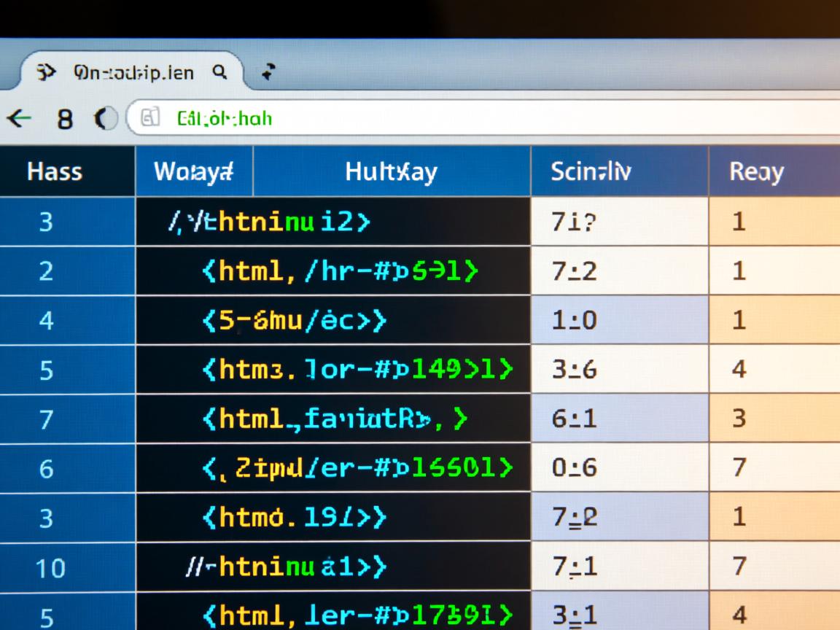Click the //-htninu a1>> code entry

tap(287, 567)
